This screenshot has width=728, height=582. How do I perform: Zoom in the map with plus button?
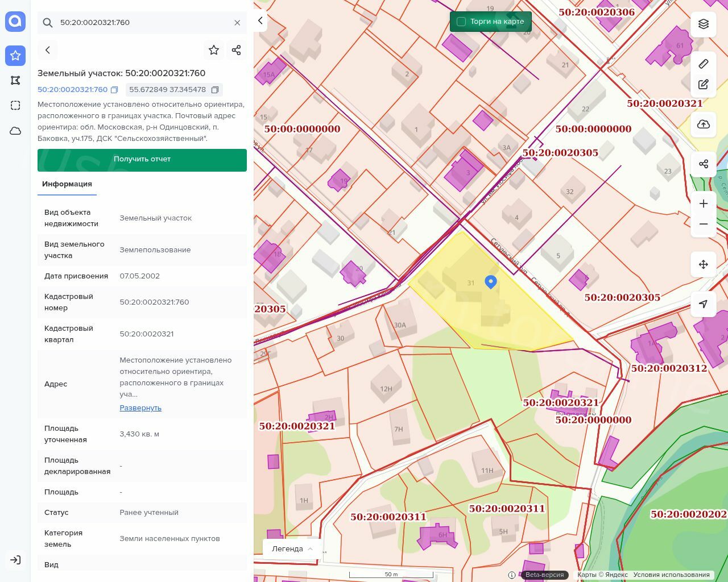(704, 204)
